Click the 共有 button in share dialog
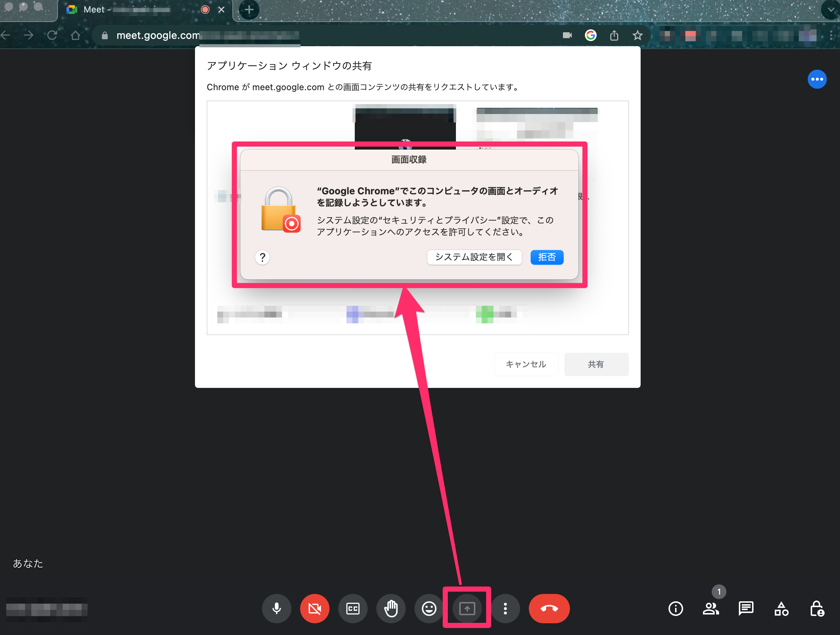 coord(596,364)
